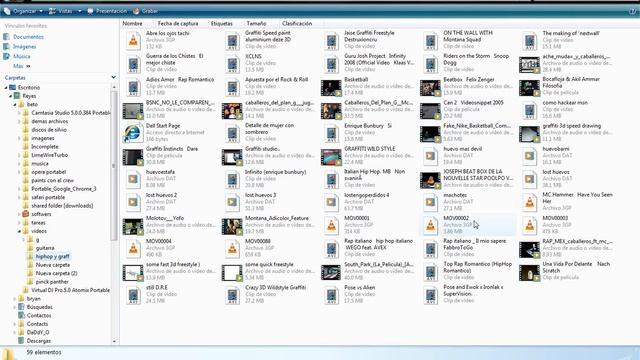Select the DAT icon of huevoestafa

[133, 179]
